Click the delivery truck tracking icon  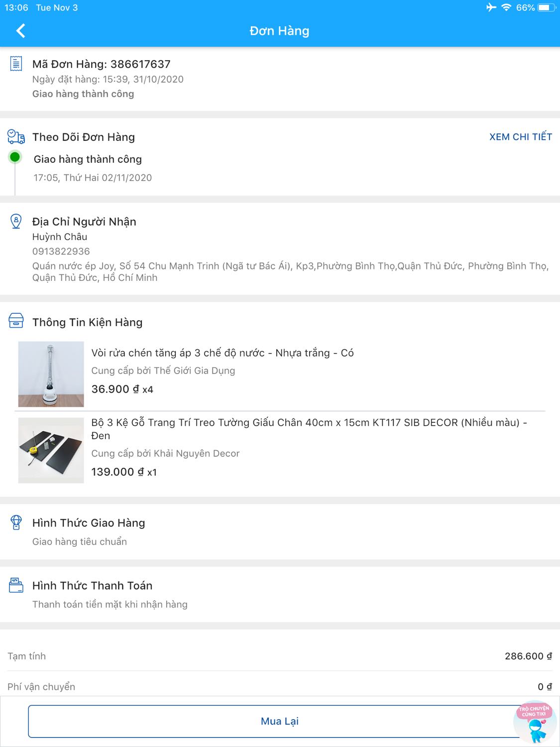tap(16, 136)
